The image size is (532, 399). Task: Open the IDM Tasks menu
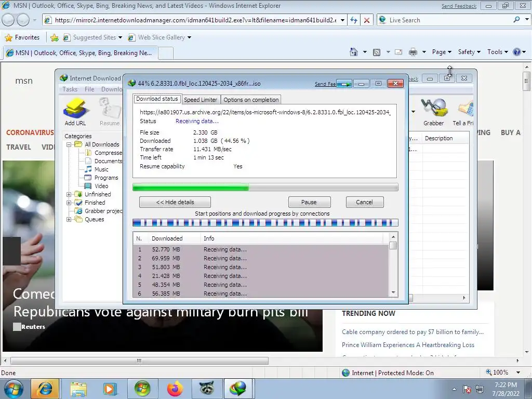pyautogui.click(x=70, y=89)
